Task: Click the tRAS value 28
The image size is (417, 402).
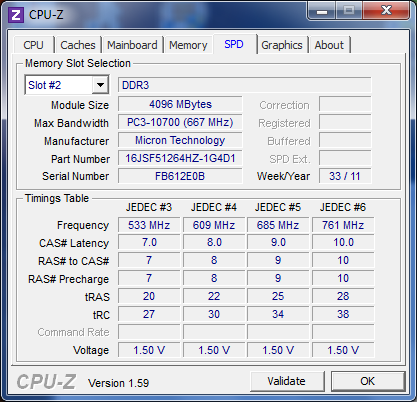Action: (343, 296)
